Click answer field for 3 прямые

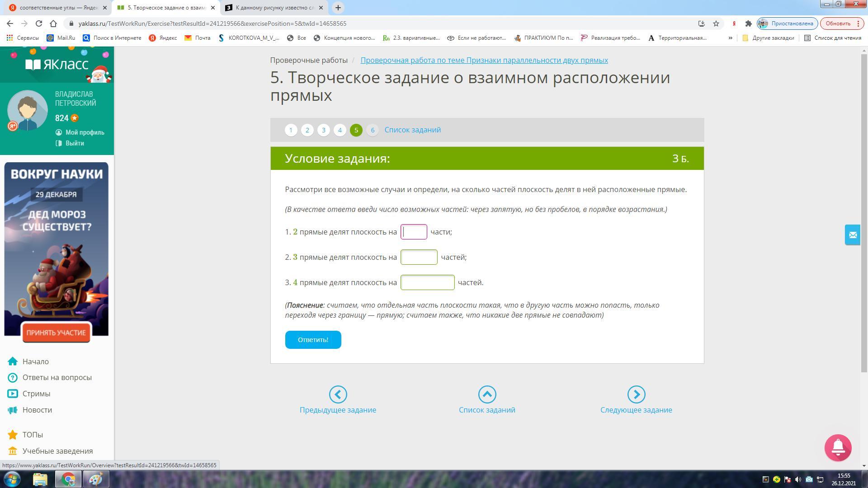click(x=419, y=257)
